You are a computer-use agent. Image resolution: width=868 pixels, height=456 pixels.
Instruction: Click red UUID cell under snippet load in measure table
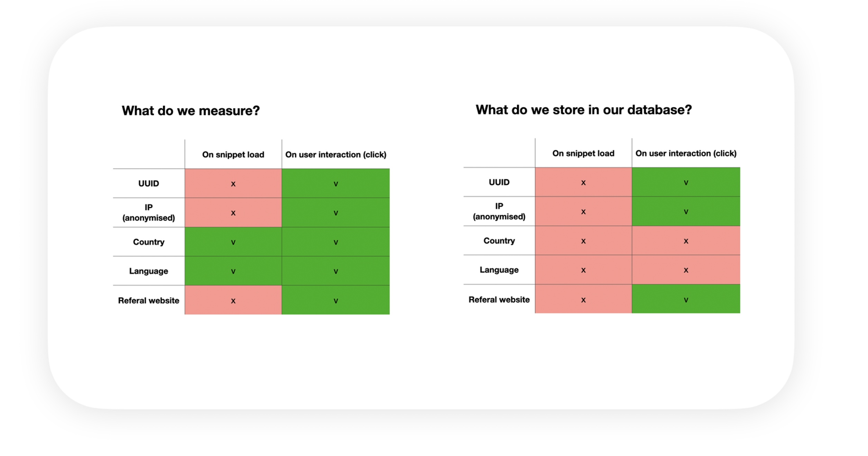(x=233, y=183)
